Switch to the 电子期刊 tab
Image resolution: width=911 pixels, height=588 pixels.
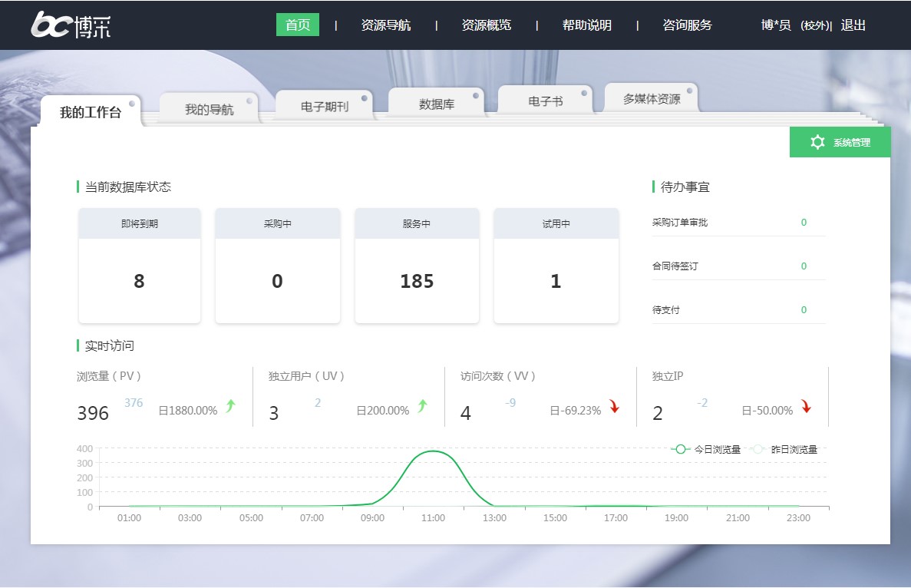[324, 107]
